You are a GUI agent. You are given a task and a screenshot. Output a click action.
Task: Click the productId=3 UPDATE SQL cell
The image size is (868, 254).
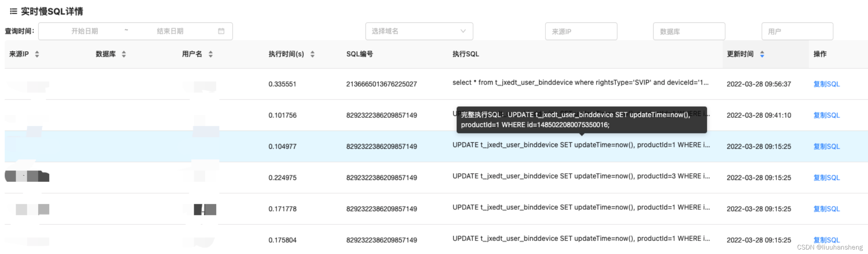pos(581,176)
